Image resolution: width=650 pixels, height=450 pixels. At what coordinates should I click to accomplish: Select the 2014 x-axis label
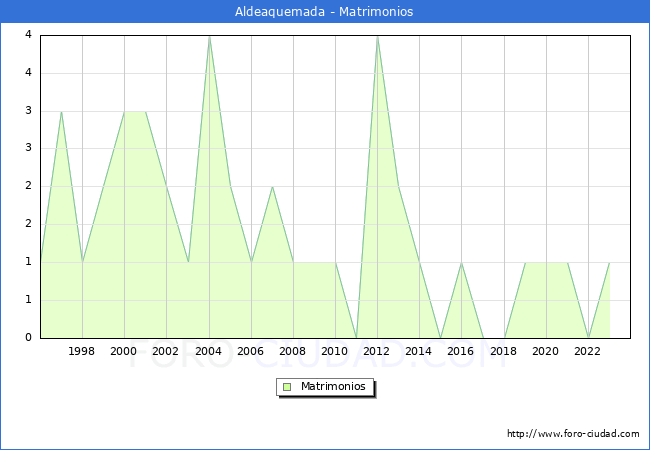point(419,351)
